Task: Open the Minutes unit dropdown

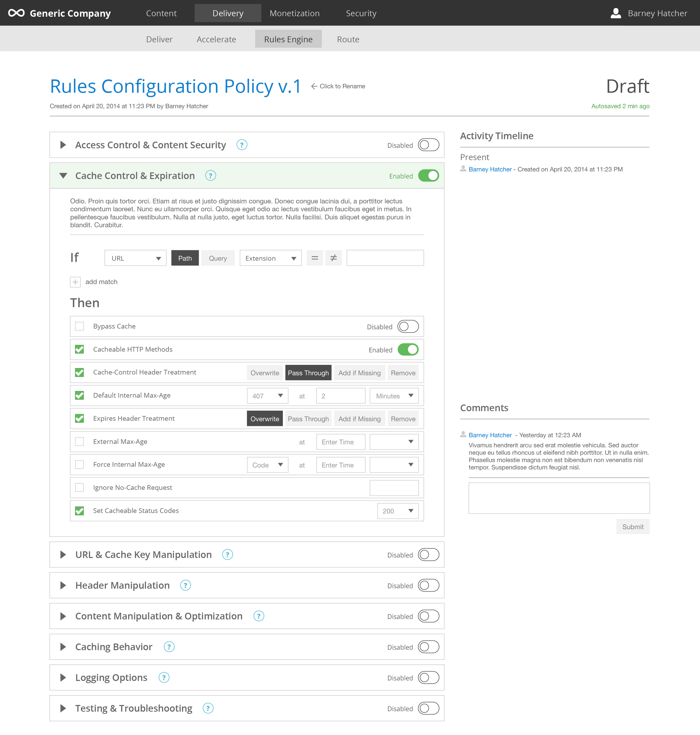Action: coord(394,396)
